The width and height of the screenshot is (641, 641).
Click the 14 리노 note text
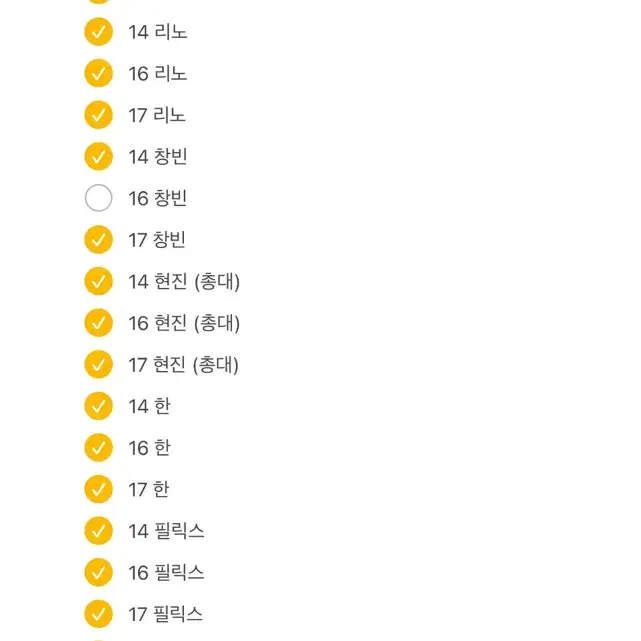[x=158, y=32]
